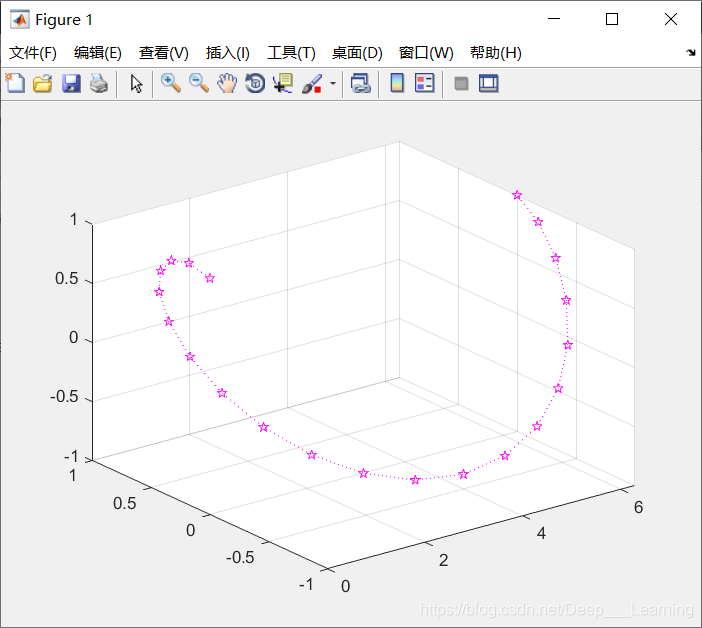Open the 桌面(D) menu

click(357, 53)
